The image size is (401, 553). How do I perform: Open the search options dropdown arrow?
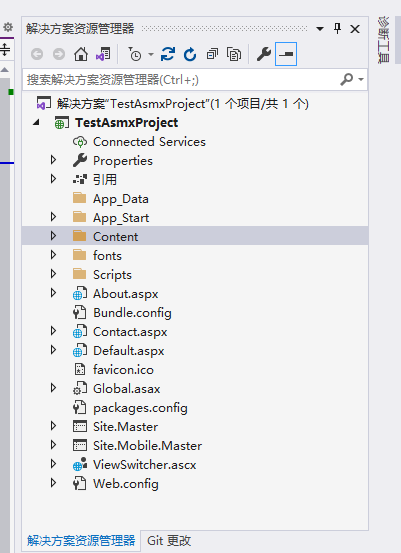(361, 79)
